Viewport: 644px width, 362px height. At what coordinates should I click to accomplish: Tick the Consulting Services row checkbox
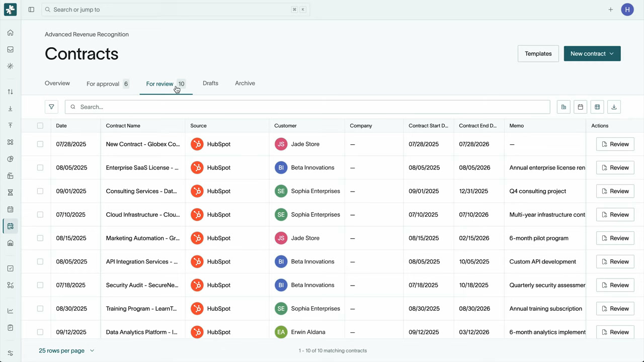[40, 191]
